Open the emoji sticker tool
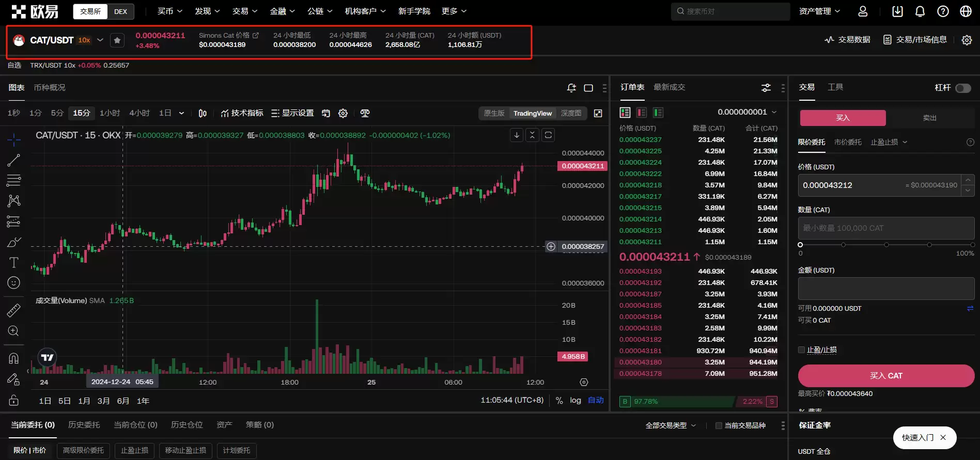The height and width of the screenshot is (460, 980). [x=14, y=283]
